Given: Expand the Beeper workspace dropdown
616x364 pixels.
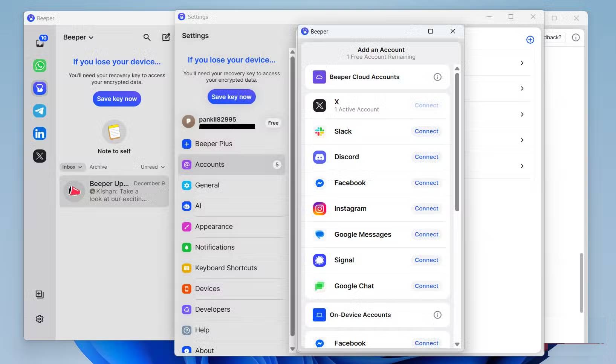Looking at the screenshot, I should [78, 37].
